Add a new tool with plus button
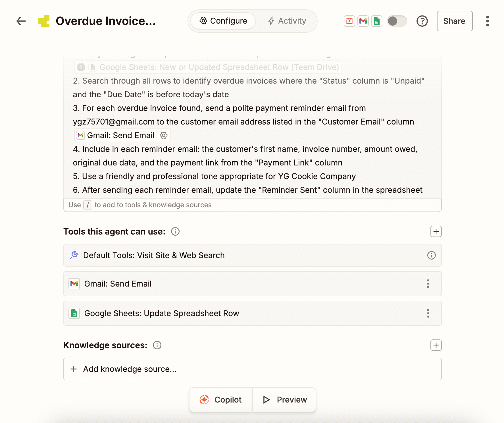The image size is (504, 423). pyautogui.click(x=436, y=232)
